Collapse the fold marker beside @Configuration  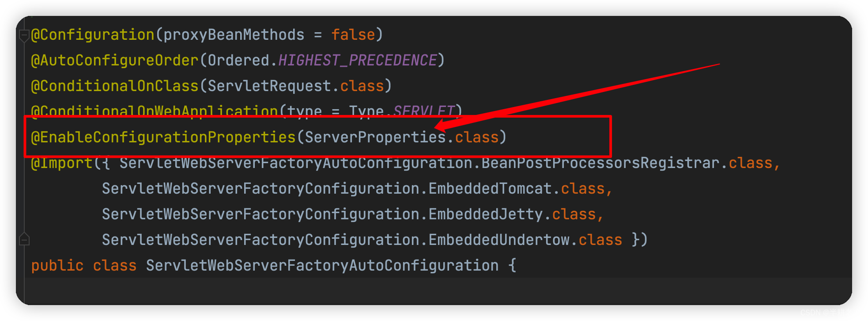(24, 35)
